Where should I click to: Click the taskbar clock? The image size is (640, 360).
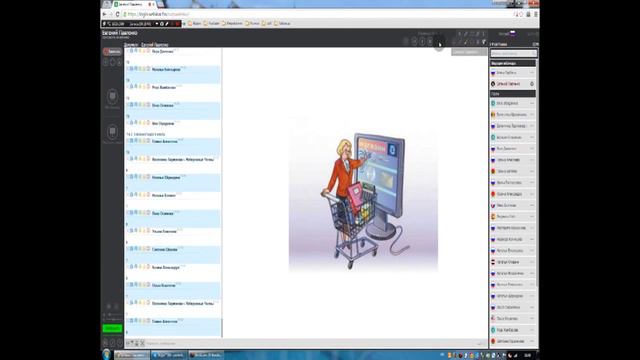(x=528, y=355)
